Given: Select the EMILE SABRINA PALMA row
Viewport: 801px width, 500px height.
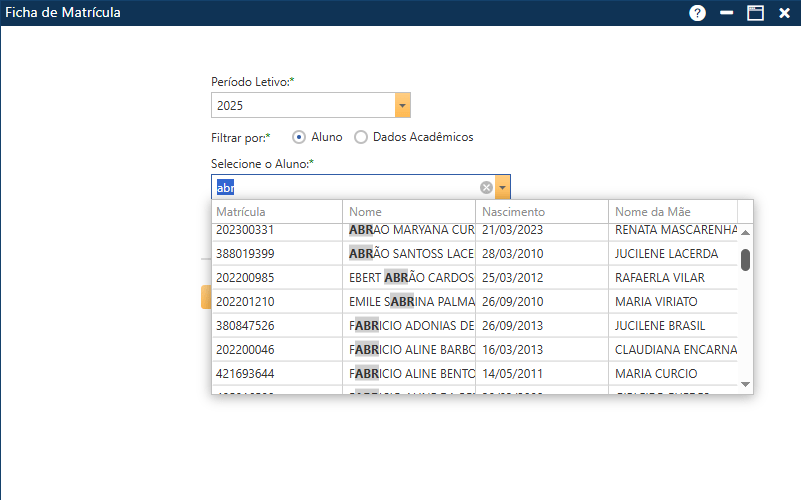Looking at the screenshot, I should pyautogui.click(x=410, y=302).
